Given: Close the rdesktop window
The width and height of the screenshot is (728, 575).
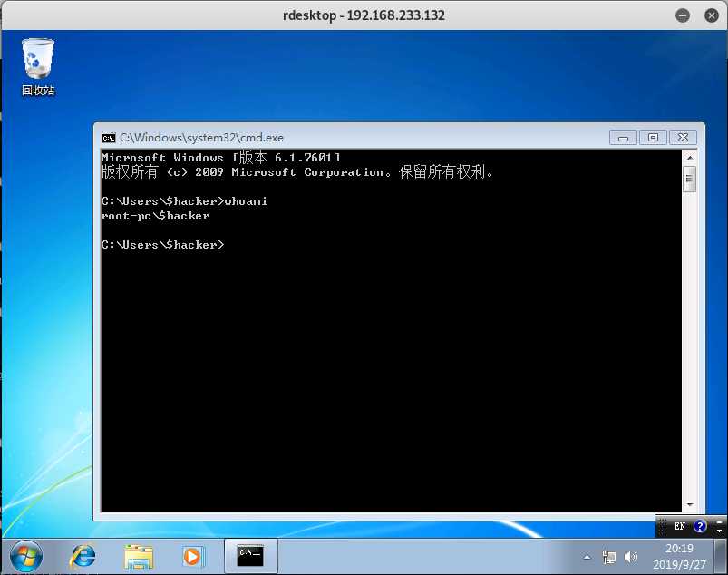Looking at the screenshot, I should (712, 15).
